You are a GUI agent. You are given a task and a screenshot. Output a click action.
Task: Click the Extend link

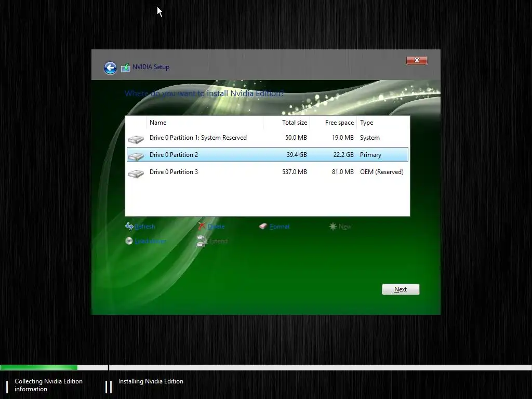[218, 241]
